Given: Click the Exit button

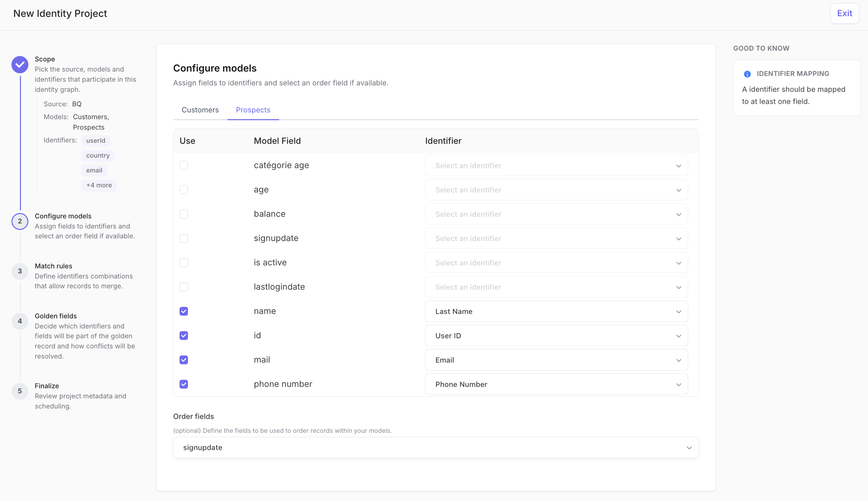Looking at the screenshot, I should (x=845, y=14).
